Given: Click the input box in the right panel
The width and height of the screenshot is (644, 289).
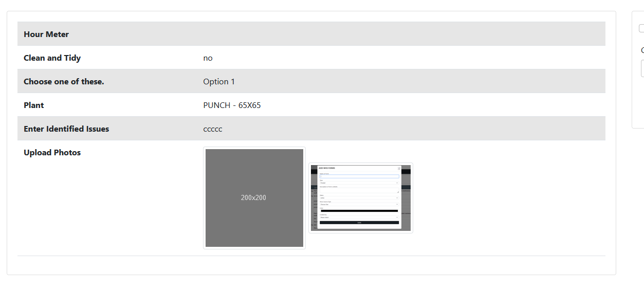Looking at the screenshot, I should click(x=642, y=68).
